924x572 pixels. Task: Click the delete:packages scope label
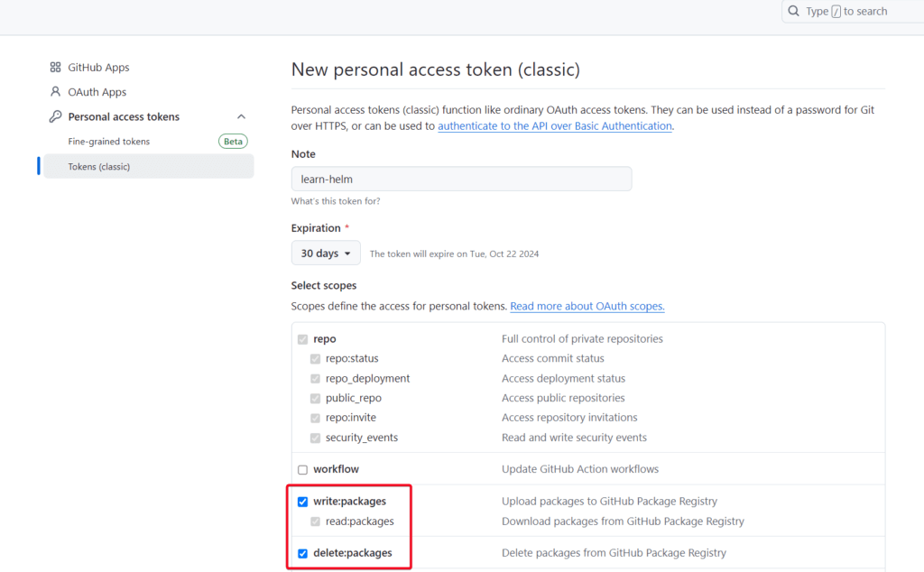coord(353,553)
